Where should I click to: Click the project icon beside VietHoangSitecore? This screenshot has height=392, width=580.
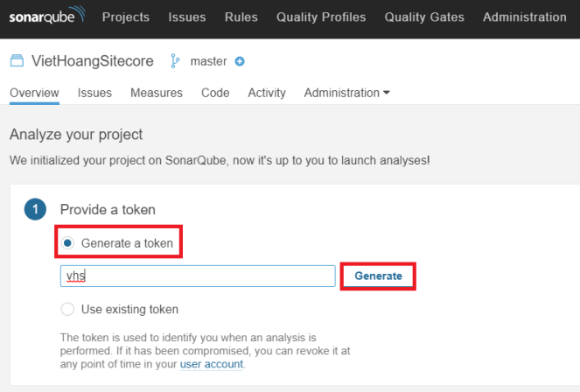[17, 61]
